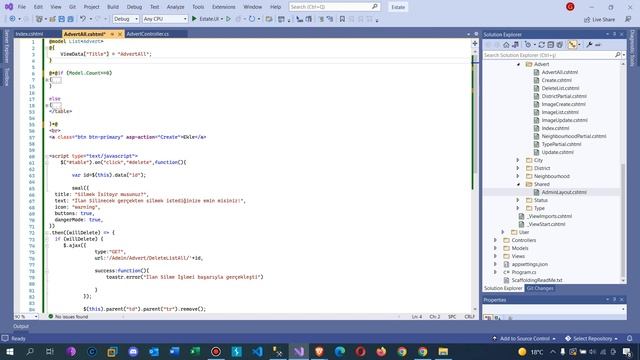Collapse the Shared folder
Screen dimensions: 640x360
click(x=519, y=184)
